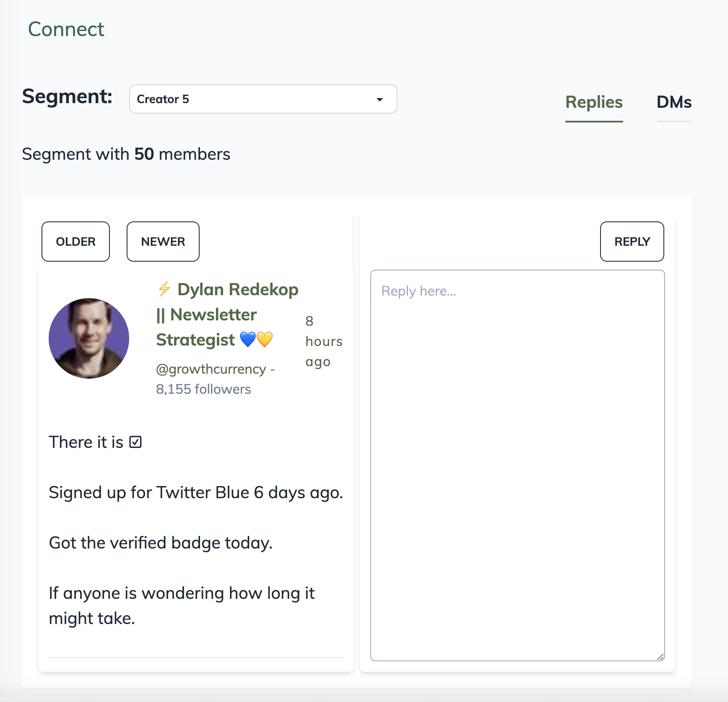728x702 pixels.
Task: Open Dylan Redekop's profile name link
Action: [238, 290]
